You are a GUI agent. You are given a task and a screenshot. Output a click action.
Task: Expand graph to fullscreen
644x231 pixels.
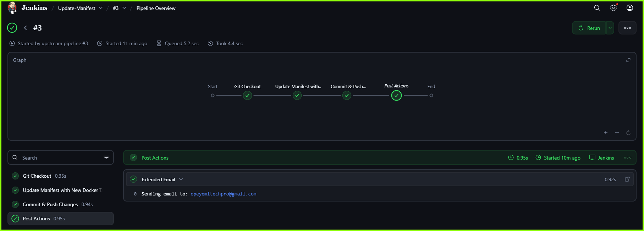(x=628, y=60)
